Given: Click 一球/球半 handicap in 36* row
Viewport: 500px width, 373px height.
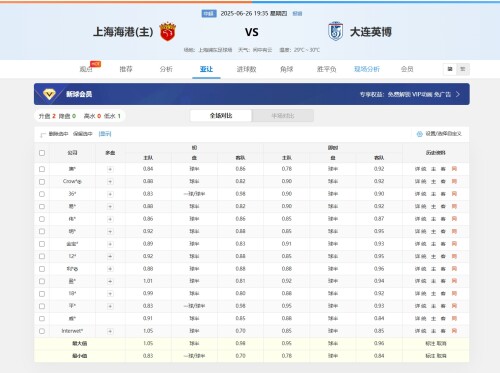Looking at the screenshot, I should [x=194, y=194].
